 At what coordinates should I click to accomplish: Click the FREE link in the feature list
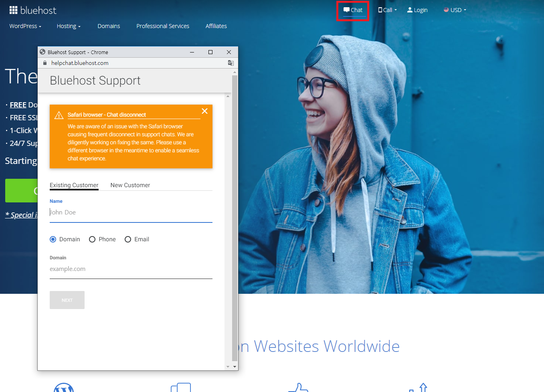click(18, 105)
